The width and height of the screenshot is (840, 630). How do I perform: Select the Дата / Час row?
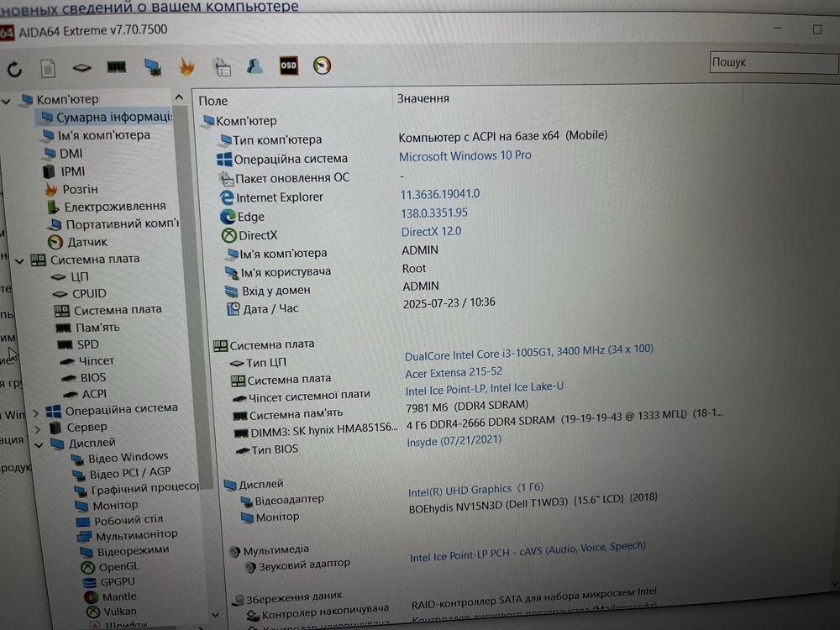click(263, 309)
